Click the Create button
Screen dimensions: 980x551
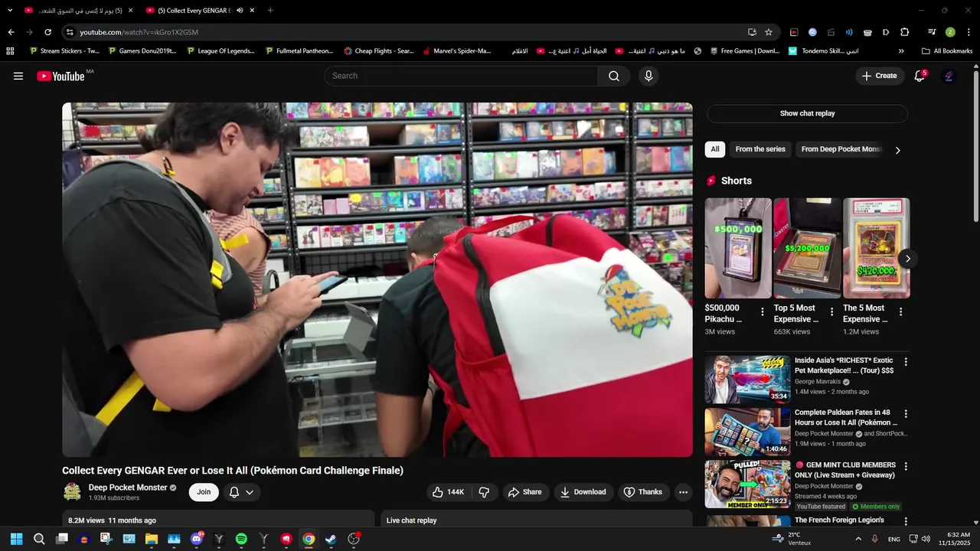click(x=879, y=76)
